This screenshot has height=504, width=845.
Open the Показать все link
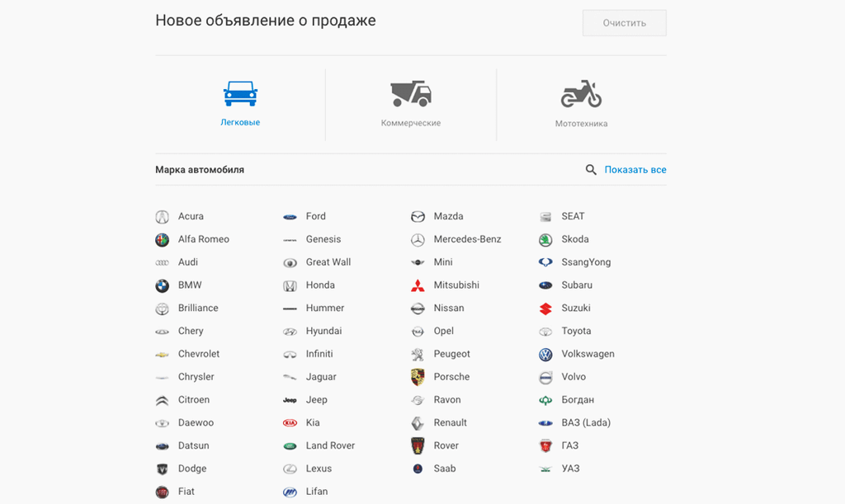(x=635, y=170)
